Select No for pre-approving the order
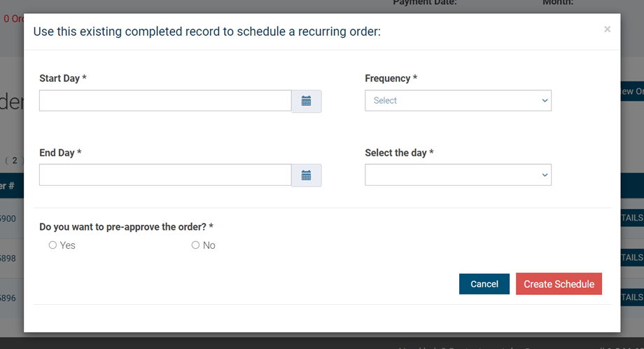Screen dimensions: 644x349 [195, 245]
